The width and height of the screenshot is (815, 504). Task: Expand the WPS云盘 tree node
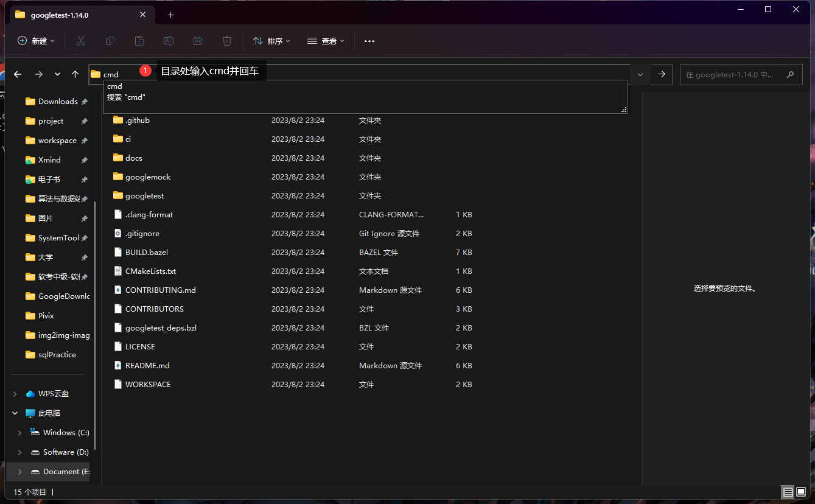(15, 394)
